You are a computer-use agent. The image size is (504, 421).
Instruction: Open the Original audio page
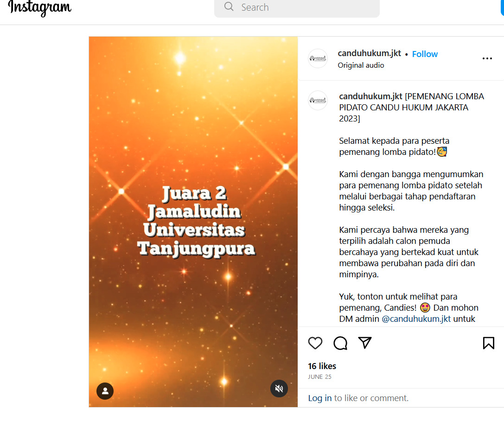(x=361, y=65)
